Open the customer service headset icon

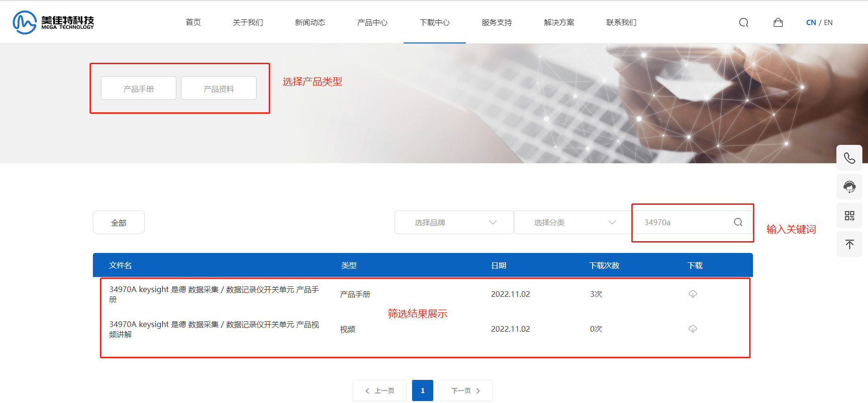[849, 187]
